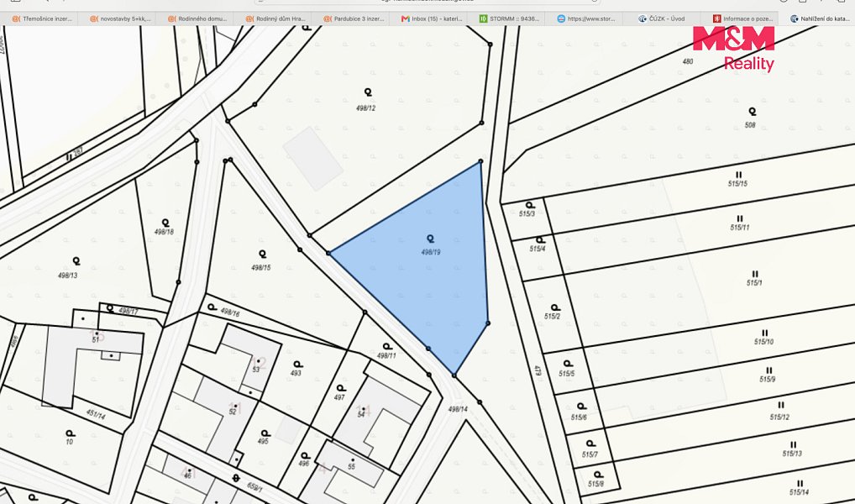855x504 pixels.
Task: Click building number 52
Action: [x=233, y=412]
